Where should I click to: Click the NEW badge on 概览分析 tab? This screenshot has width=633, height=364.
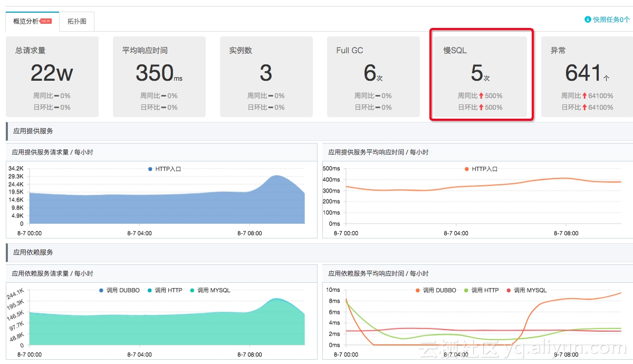click(46, 22)
